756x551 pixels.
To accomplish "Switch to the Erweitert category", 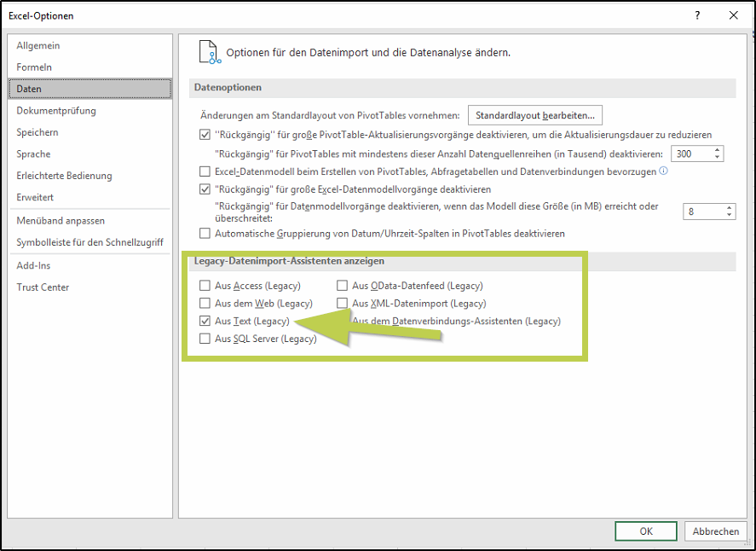I will pyautogui.click(x=35, y=197).
